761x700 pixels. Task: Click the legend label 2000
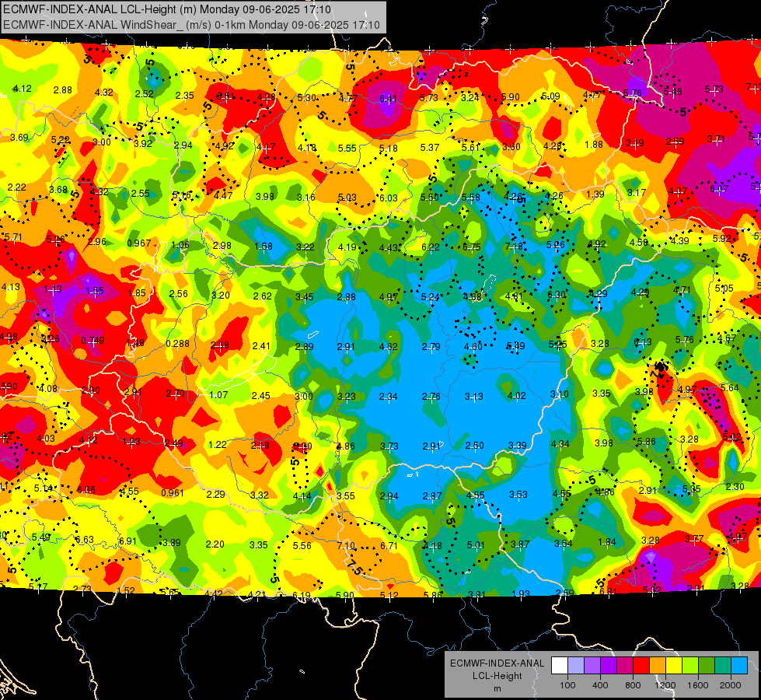(731, 685)
